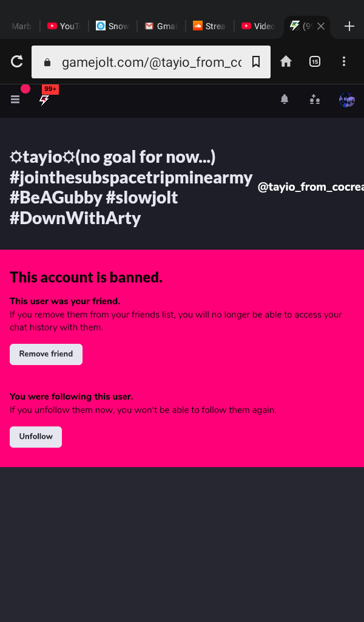This screenshot has height=622, width=364.
Task: Open the Game Jolt hamburger menu
Action: (x=15, y=100)
